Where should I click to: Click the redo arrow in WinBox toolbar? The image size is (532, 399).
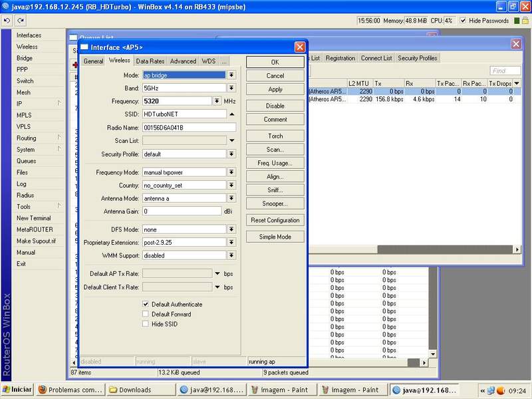(x=19, y=21)
